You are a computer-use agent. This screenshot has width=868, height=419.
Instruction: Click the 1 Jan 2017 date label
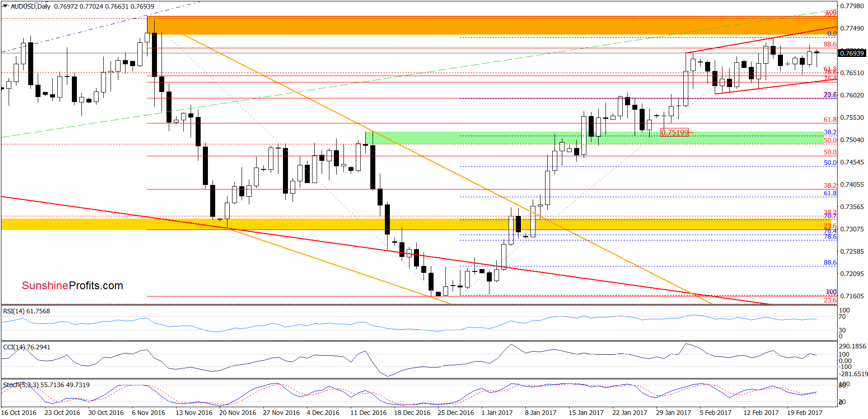tap(497, 413)
